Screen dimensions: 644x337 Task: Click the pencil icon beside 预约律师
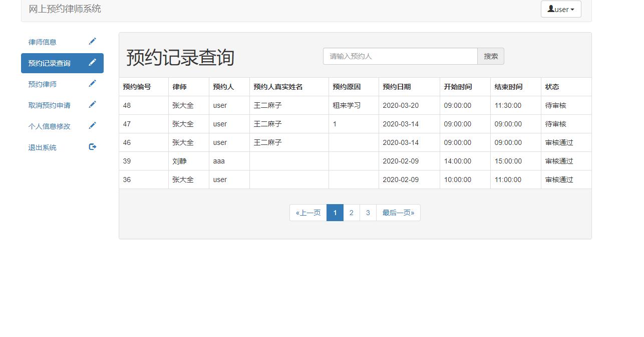click(x=92, y=84)
